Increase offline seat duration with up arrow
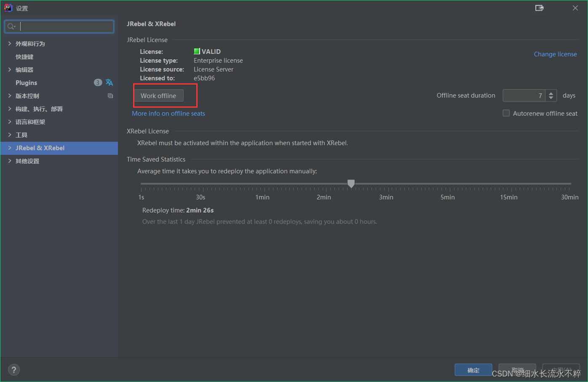The height and width of the screenshot is (382, 588). [x=551, y=93]
